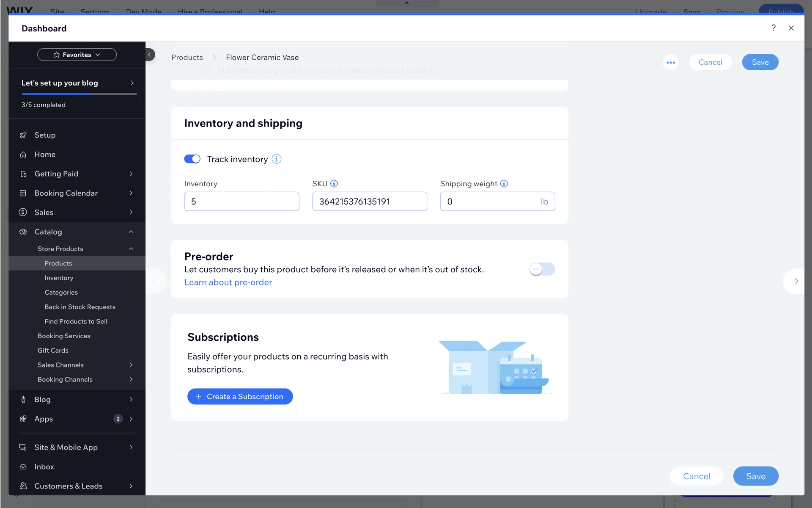Viewport: 812px width, 508px height.
Task: Click the Setup rocket icon
Action: [x=23, y=135]
